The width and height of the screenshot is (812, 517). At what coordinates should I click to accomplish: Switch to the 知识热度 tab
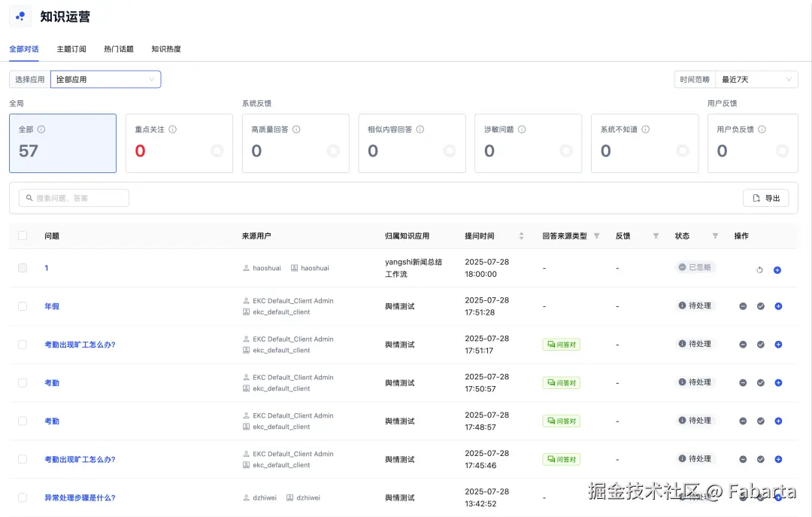[x=165, y=48]
